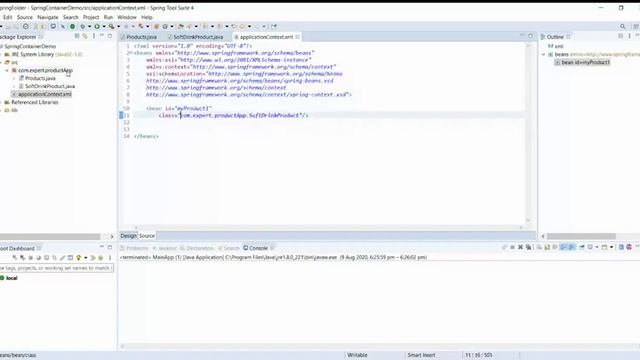This screenshot has width=640, height=360.
Task: Open the Navigate menu
Action: point(48,17)
